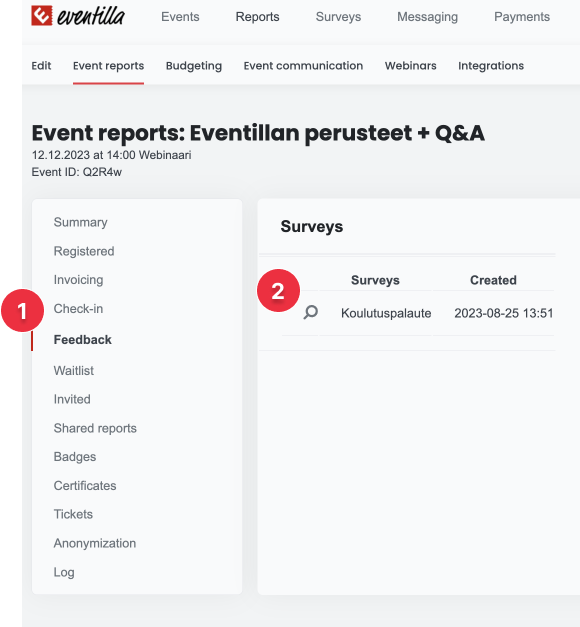
Task: Click the Eventilla logo icon
Action: [x=42, y=16]
